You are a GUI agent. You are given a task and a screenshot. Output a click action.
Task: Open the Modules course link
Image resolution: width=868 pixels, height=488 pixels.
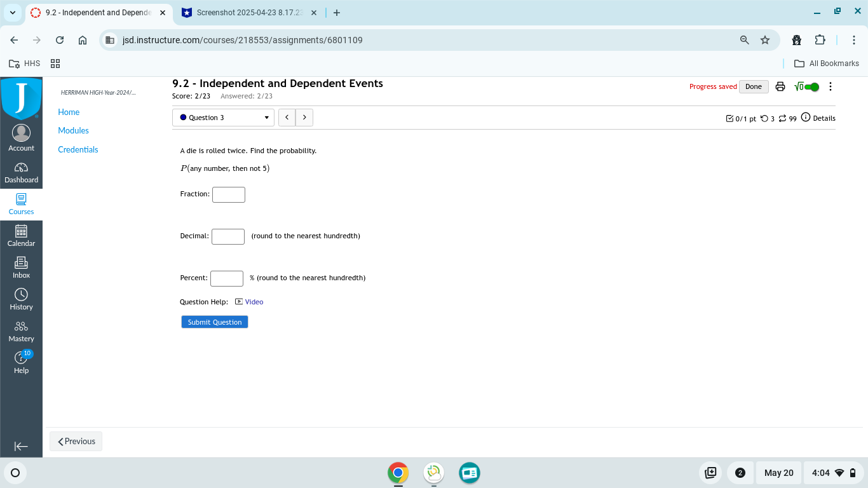73,130
